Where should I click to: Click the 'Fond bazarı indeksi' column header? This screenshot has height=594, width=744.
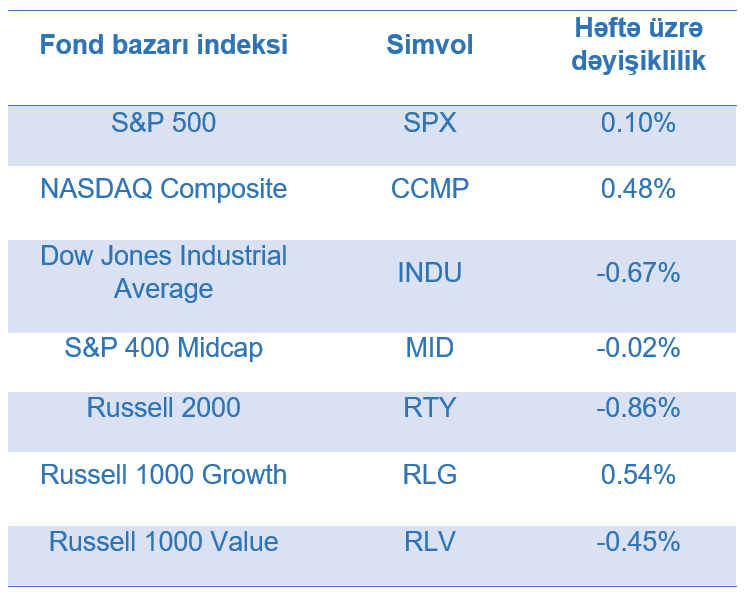pyautogui.click(x=163, y=45)
